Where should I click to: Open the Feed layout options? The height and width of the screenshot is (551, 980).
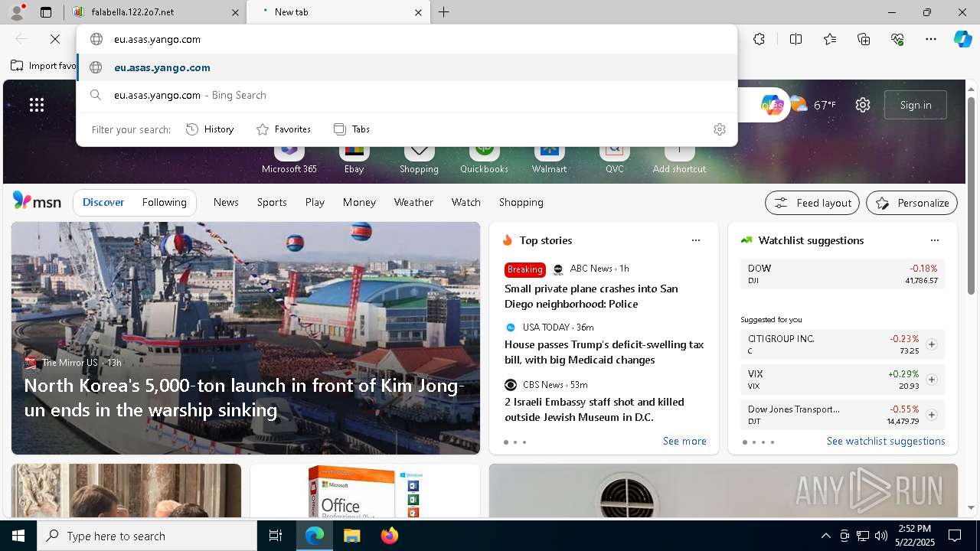click(x=812, y=203)
